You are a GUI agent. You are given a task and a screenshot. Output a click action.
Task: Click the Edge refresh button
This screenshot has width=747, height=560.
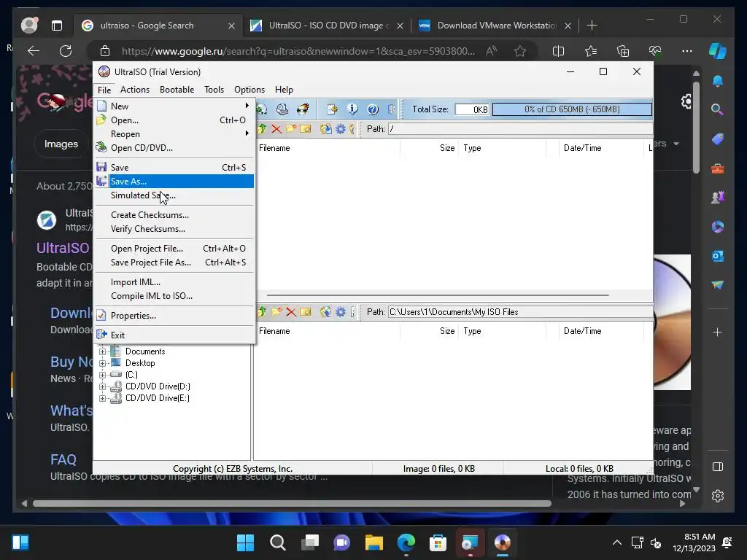pyautogui.click(x=66, y=51)
